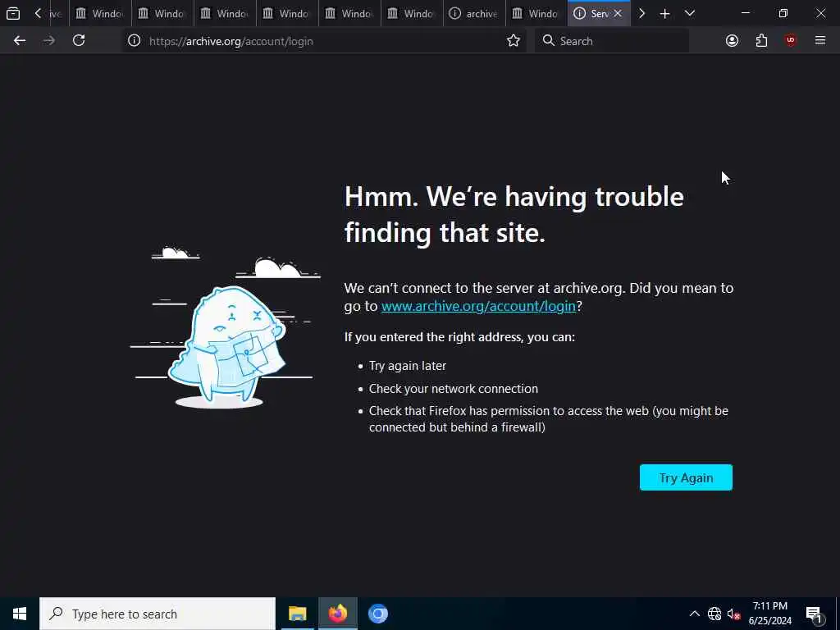840x630 pixels.
Task: Minimize the Firefox window
Action: click(745, 13)
